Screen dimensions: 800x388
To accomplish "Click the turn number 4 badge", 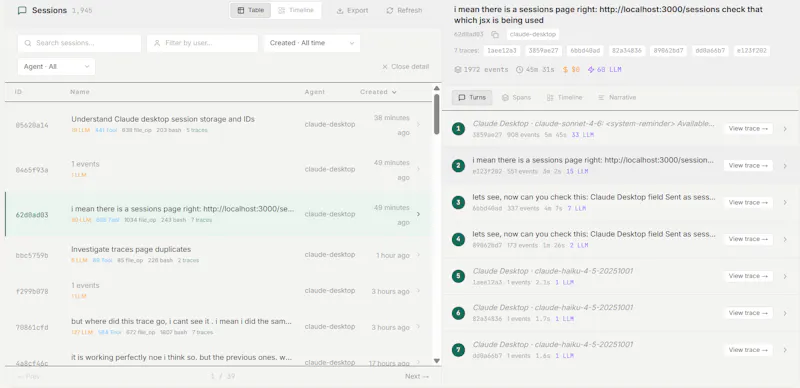I will [x=458, y=239].
